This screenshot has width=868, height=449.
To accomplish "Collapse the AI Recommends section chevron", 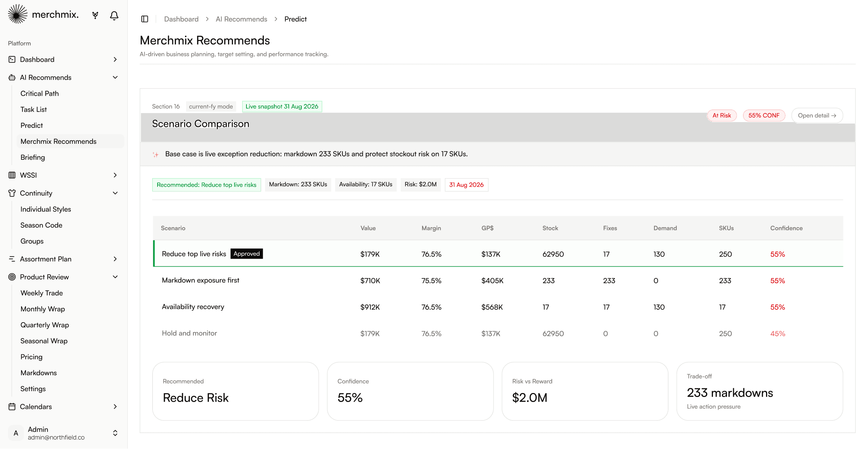I will pyautogui.click(x=115, y=77).
